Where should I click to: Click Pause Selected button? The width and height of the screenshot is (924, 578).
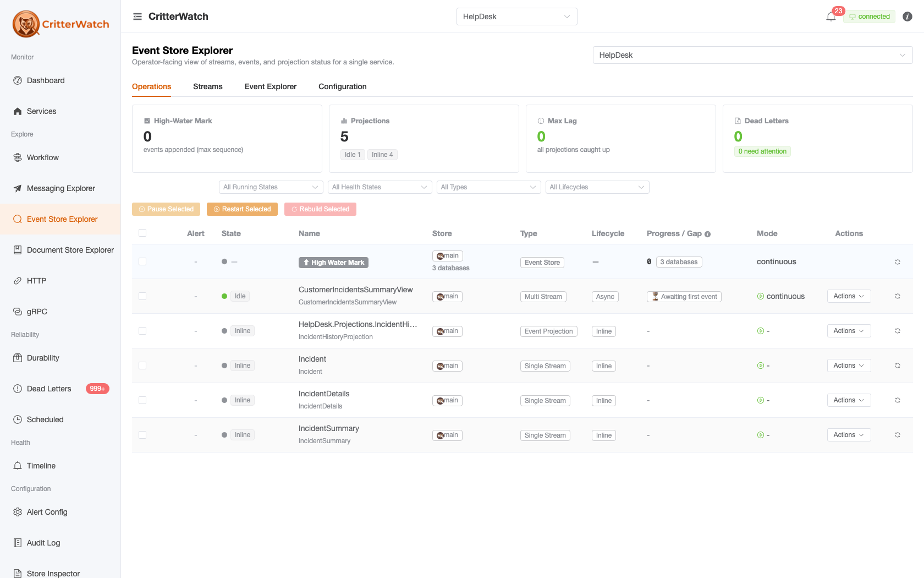coord(166,209)
